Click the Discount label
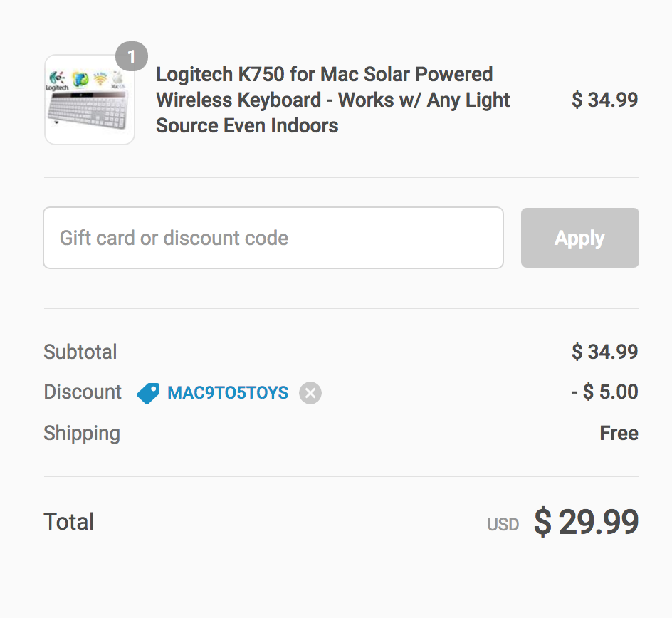The height and width of the screenshot is (618, 672). click(x=83, y=392)
